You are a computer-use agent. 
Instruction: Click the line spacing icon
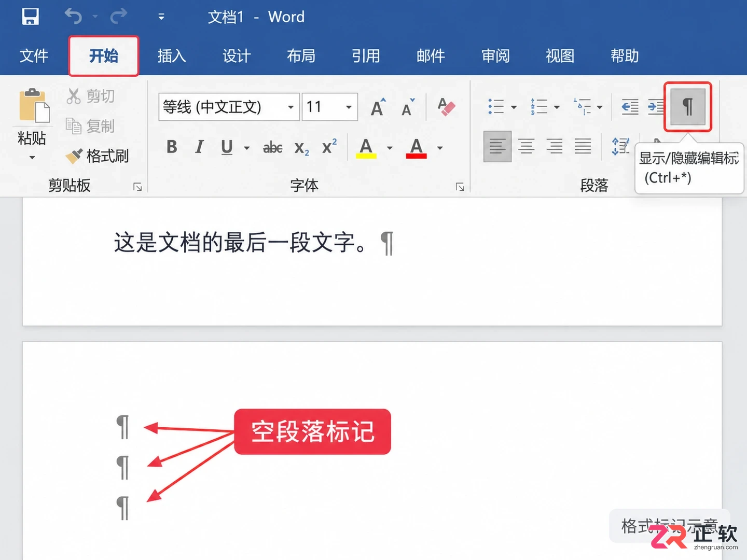pos(620,147)
